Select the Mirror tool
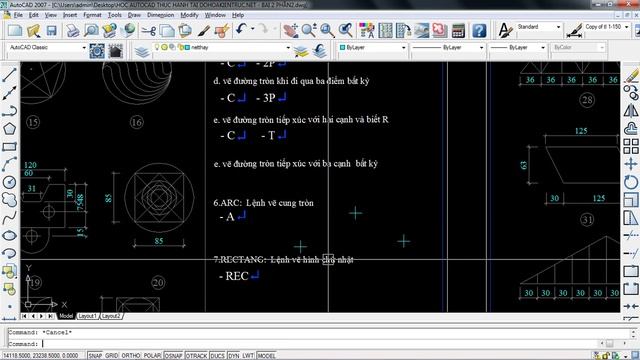The height and width of the screenshot is (360, 640). 631,111
